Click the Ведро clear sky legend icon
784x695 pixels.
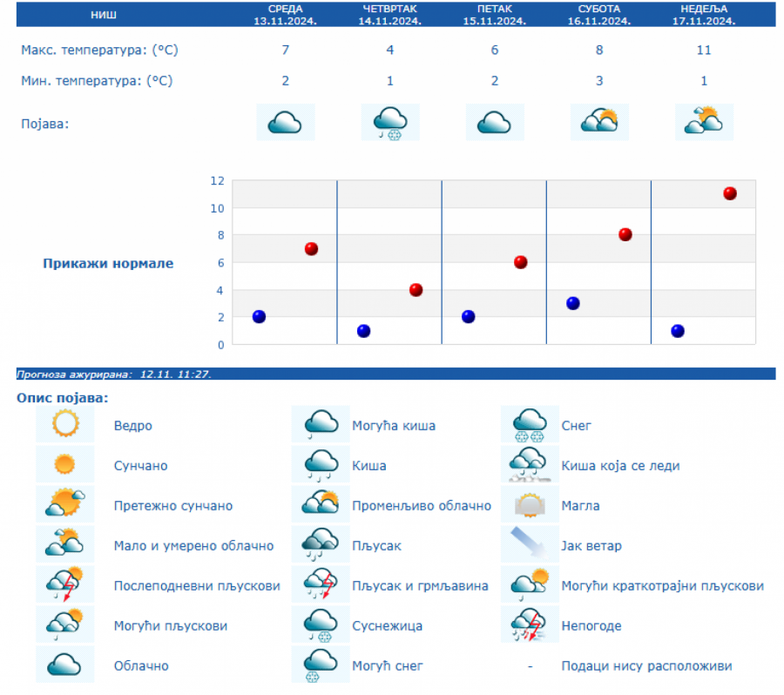pyautogui.click(x=65, y=425)
